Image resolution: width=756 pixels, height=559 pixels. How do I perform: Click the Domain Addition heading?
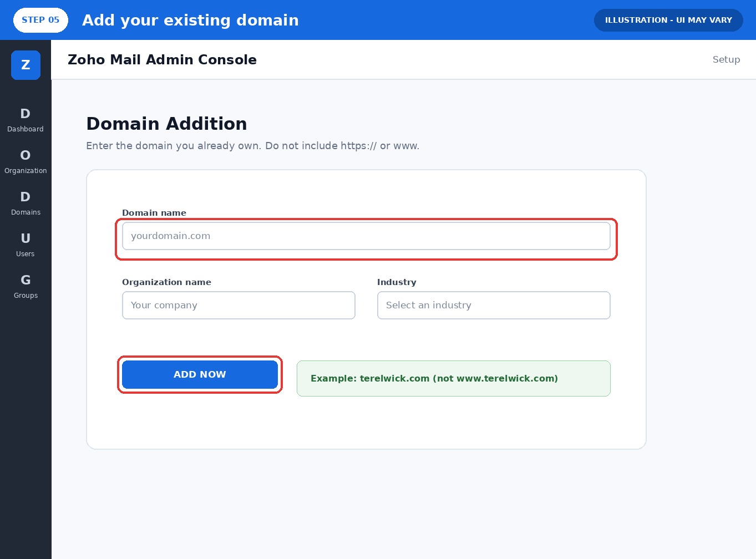coord(166,124)
